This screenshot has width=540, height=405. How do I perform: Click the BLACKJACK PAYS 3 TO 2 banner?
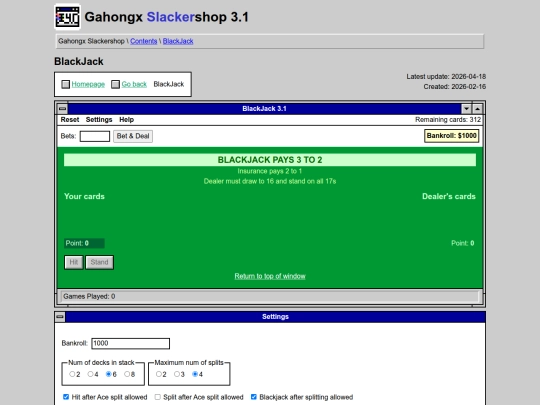(x=270, y=160)
